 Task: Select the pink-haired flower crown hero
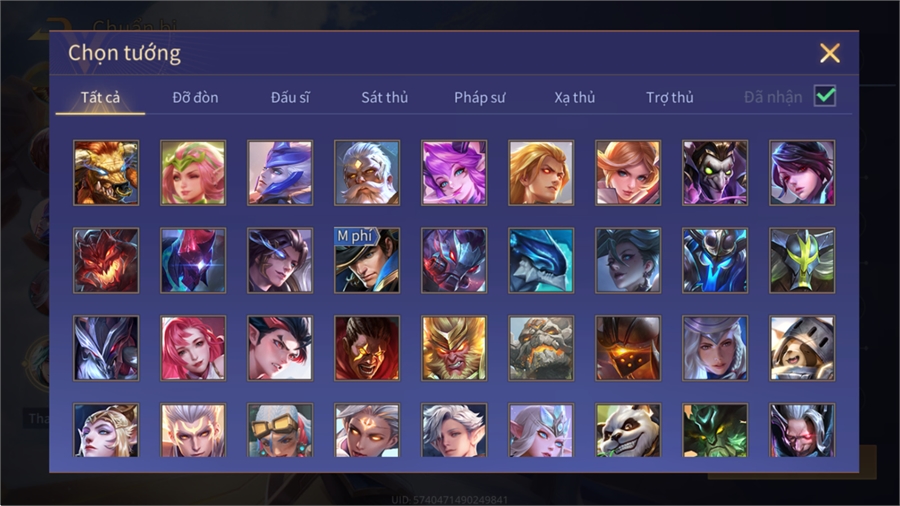[193, 173]
